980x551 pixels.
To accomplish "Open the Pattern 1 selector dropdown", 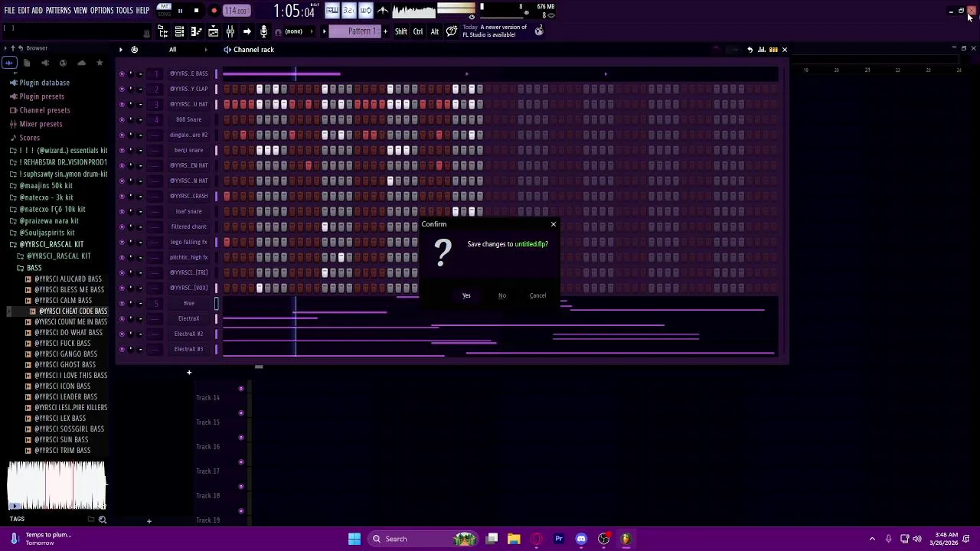I will click(x=361, y=31).
